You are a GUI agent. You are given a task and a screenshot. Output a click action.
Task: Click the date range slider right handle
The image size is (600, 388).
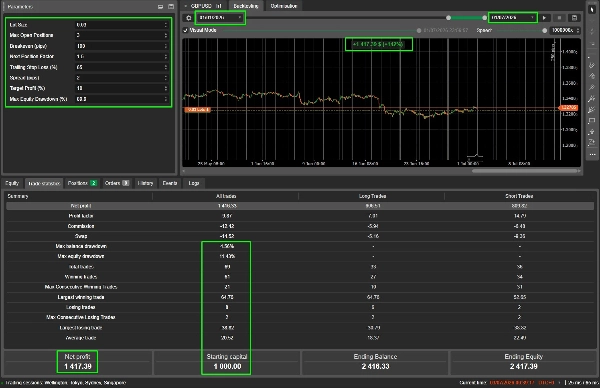tap(484, 18)
